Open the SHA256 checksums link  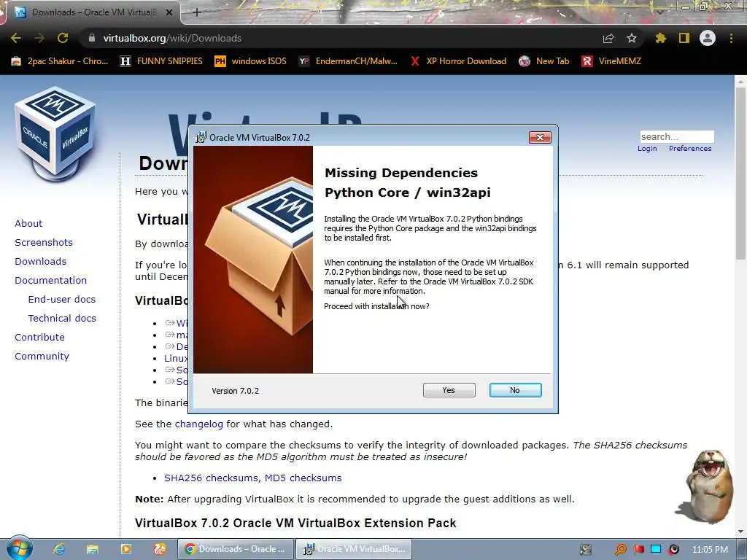pos(212,478)
